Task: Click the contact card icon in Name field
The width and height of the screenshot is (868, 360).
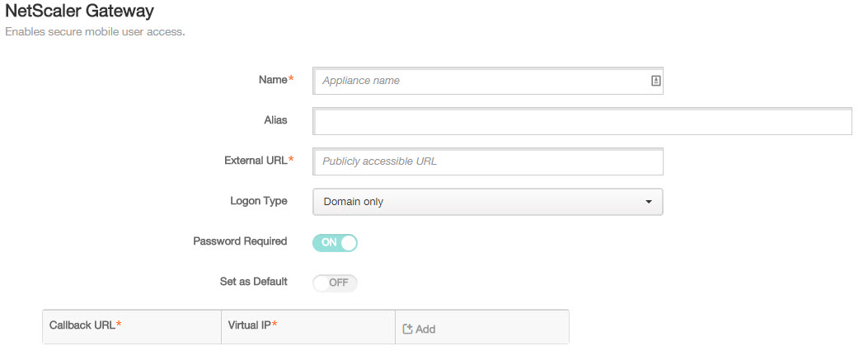Action: 655,81
